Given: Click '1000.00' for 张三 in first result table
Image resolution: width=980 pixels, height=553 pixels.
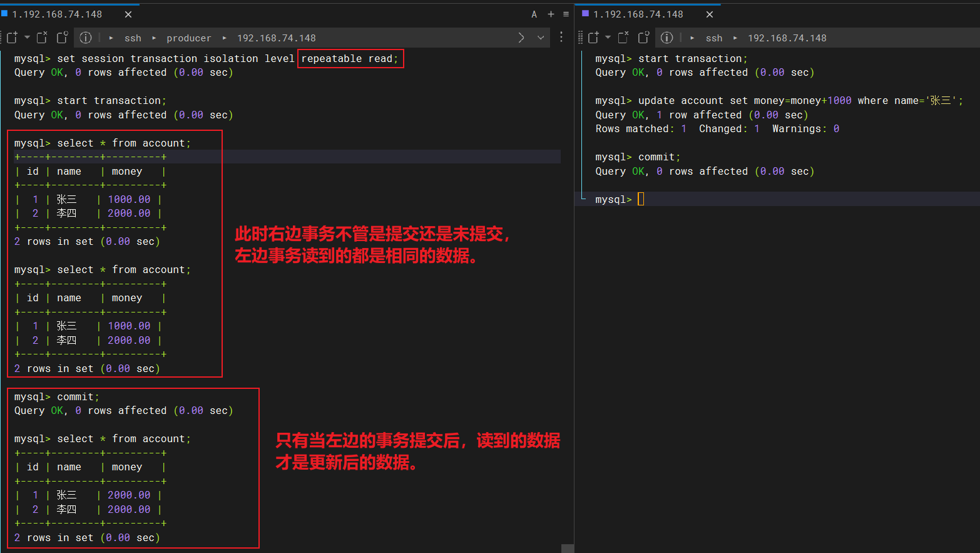Looking at the screenshot, I should [x=129, y=200].
